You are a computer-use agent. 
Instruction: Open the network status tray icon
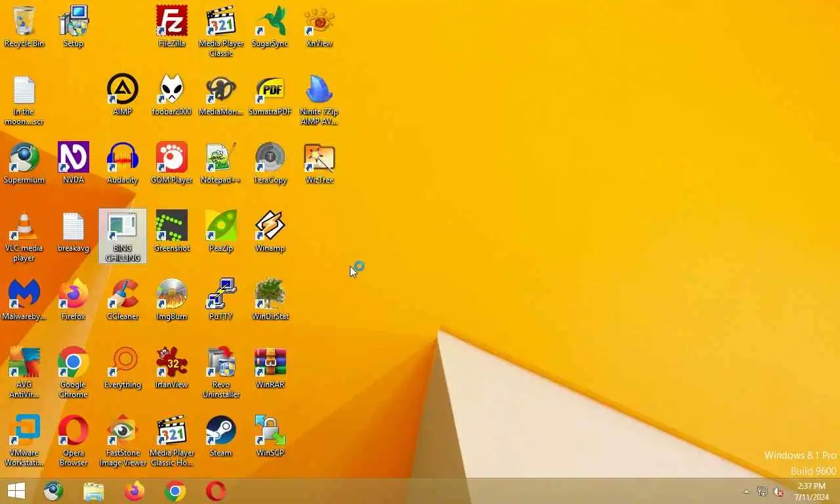(762, 492)
